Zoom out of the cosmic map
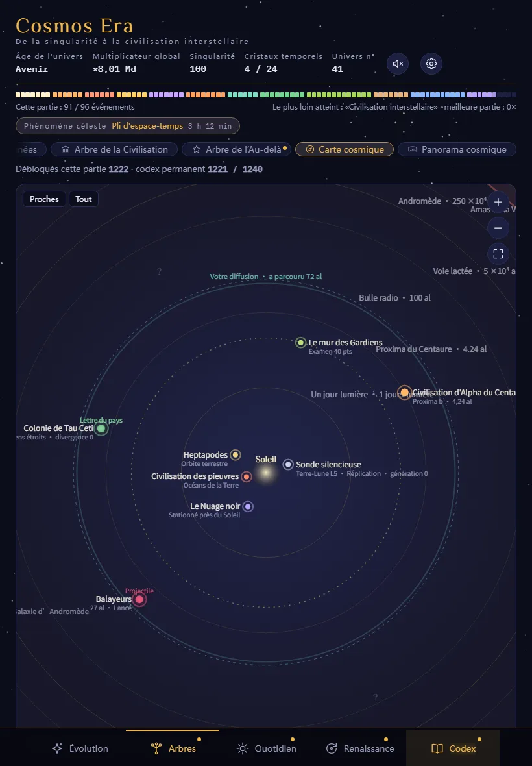This screenshot has height=766, width=532. (498, 228)
